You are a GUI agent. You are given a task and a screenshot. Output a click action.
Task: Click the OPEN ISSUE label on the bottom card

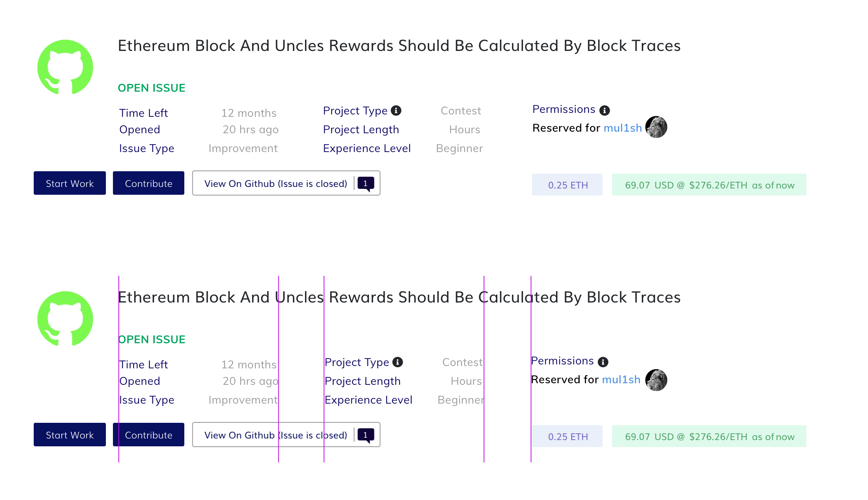pyautogui.click(x=152, y=339)
